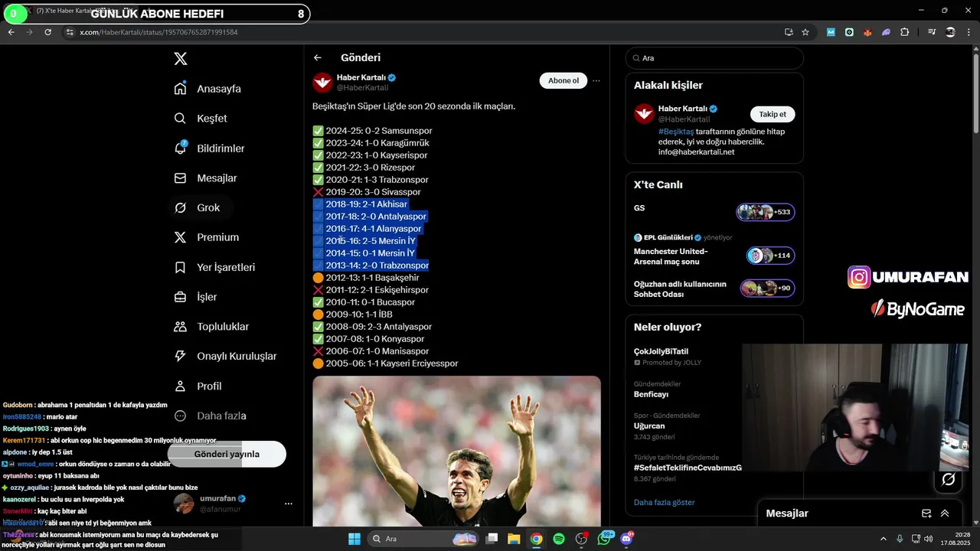Click Haber Kartalı post avatar
Viewport: 980px width, 551px height.
pos(322,82)
